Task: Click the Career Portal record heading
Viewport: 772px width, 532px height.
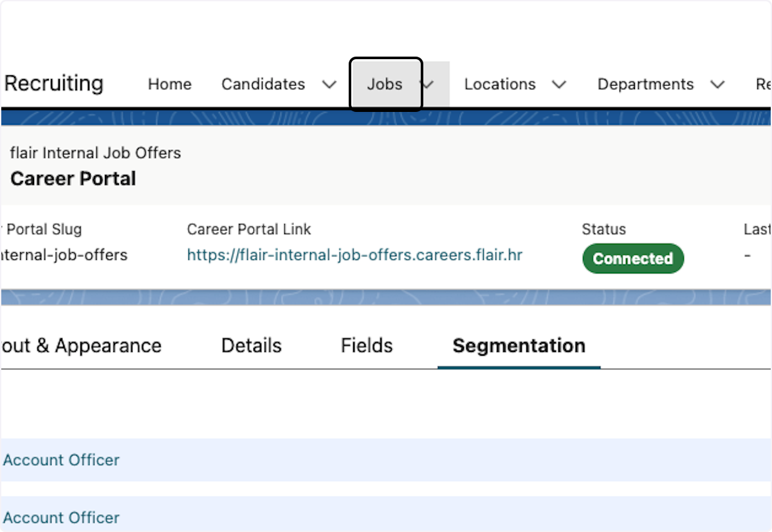Action: (x=73, y=178)
